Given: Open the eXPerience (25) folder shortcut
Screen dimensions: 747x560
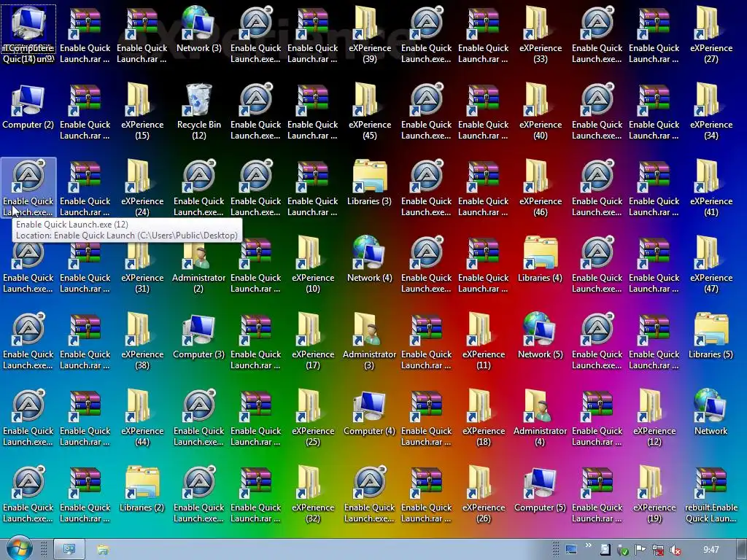Looking at the screenshot, I should 312,418.
